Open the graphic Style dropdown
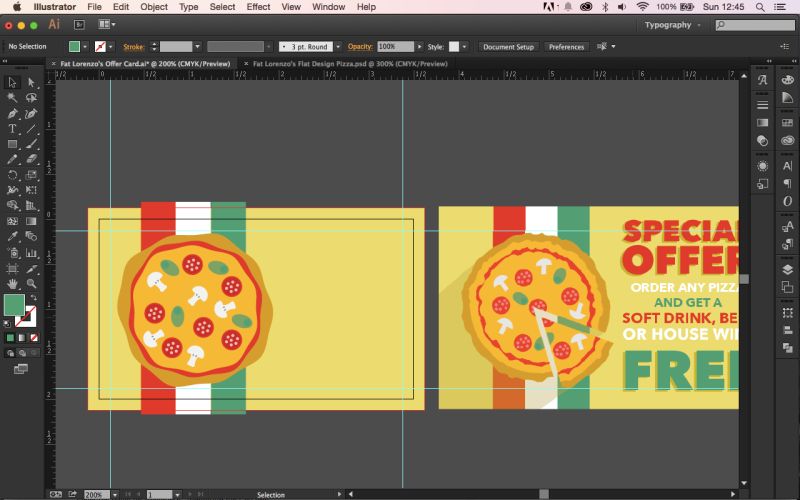Viewport: 800px width, 500px height. tap(464, 46)
